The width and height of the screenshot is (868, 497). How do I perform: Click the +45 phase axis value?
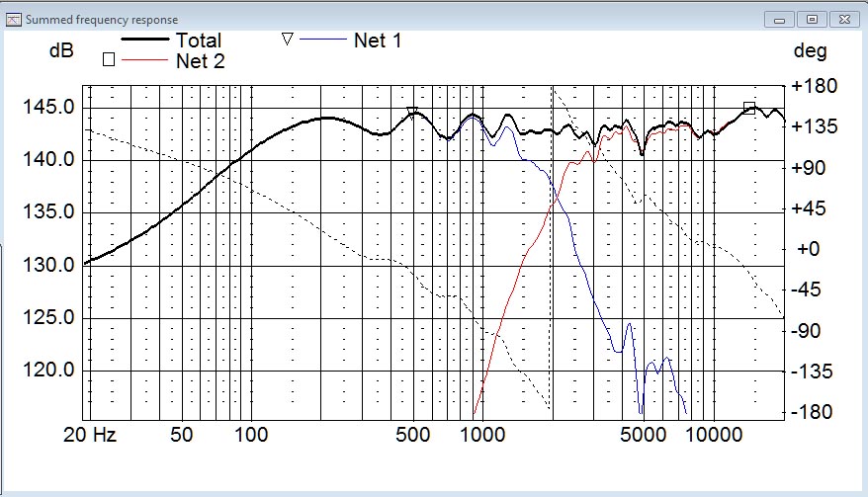[809, 208]
